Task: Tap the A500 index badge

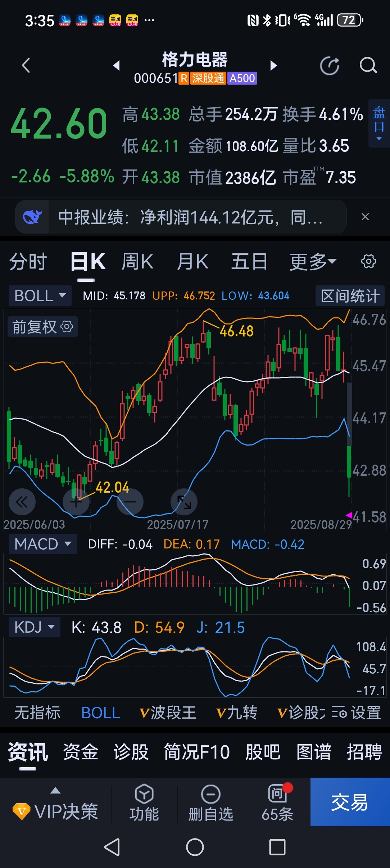Action: [x=242, y=78]
